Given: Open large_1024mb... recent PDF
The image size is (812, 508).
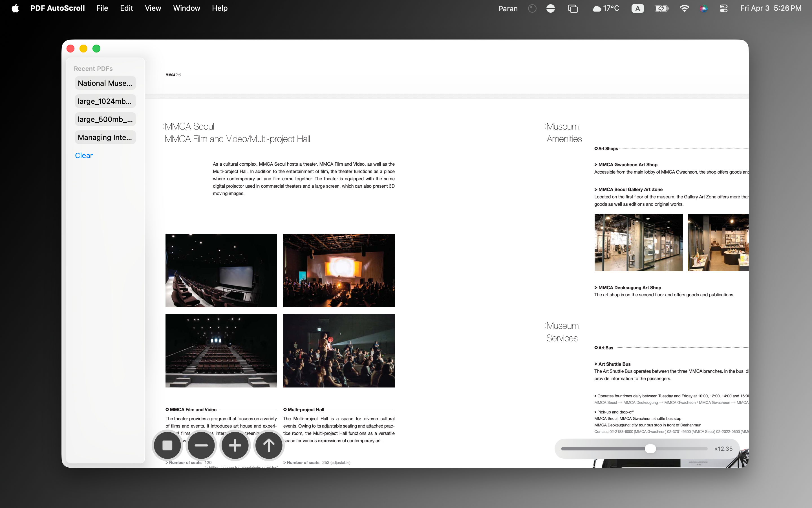Looking at the screenshot, I should [x=105, y=101].
